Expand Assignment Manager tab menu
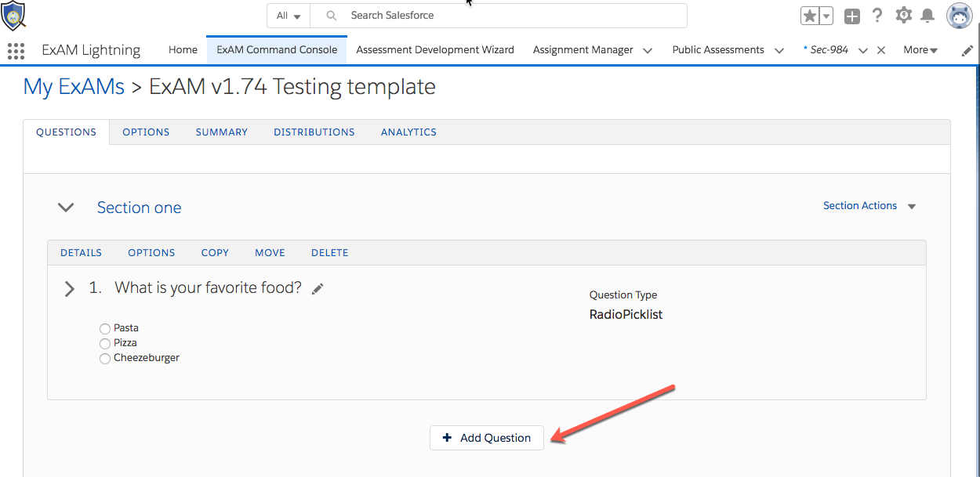Image resolution: width=980 pixels, height=477 pixels. click(648, 50)
